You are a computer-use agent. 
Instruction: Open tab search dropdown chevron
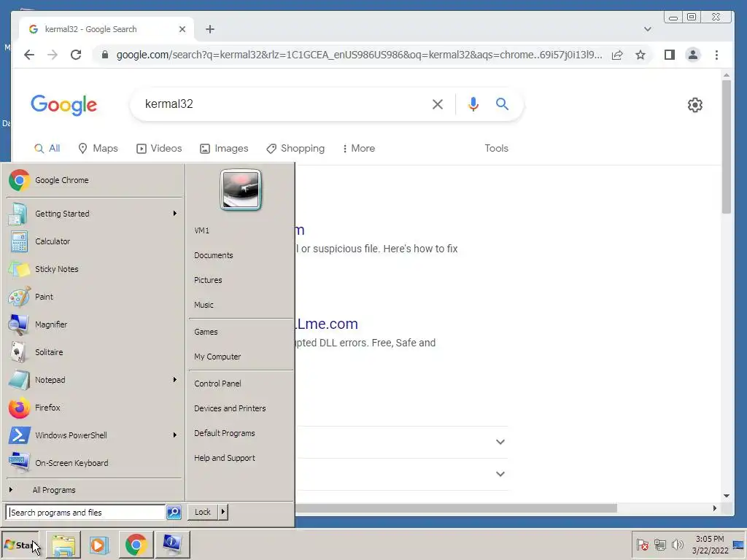point(648,29)
